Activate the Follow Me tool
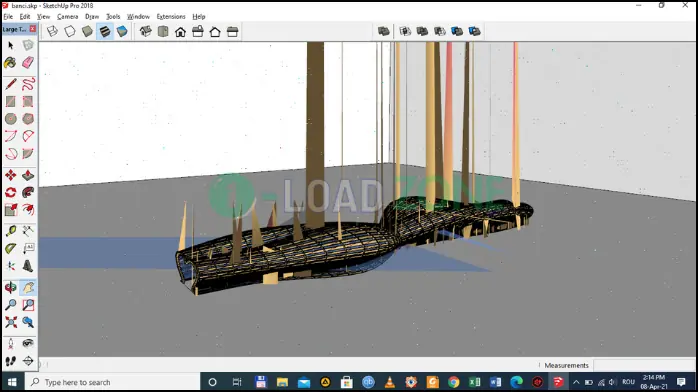 click(28, 192)
